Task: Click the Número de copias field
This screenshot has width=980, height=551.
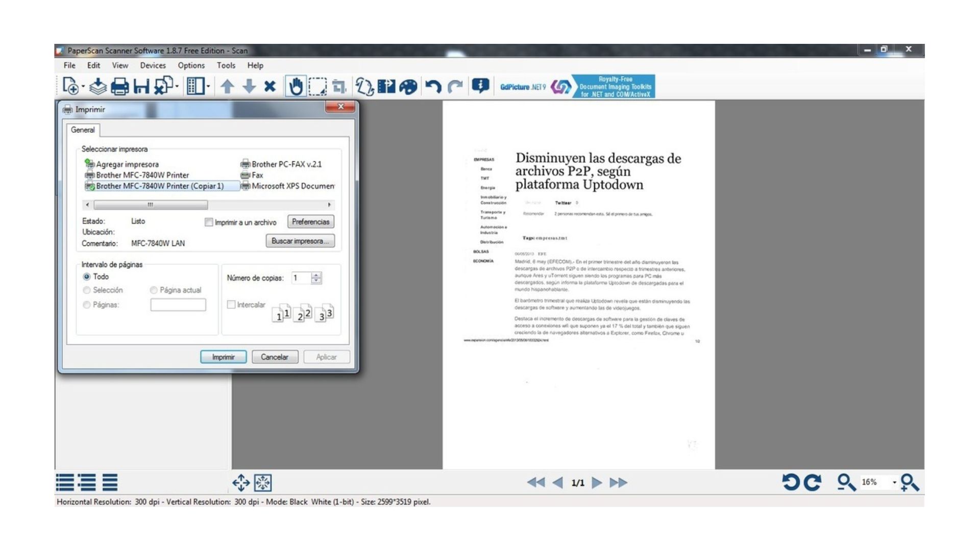Action: (301, 278)
